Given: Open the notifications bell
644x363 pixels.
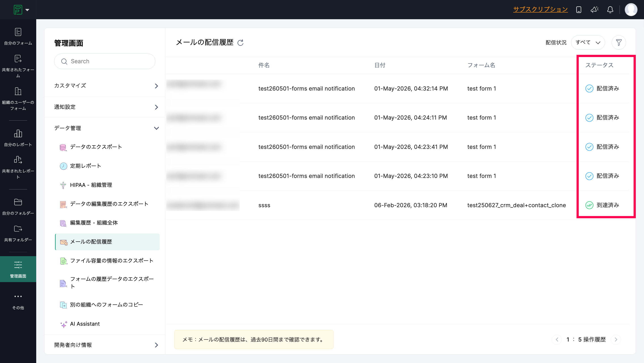Looking at the screenshot, I should click(610, 10).
